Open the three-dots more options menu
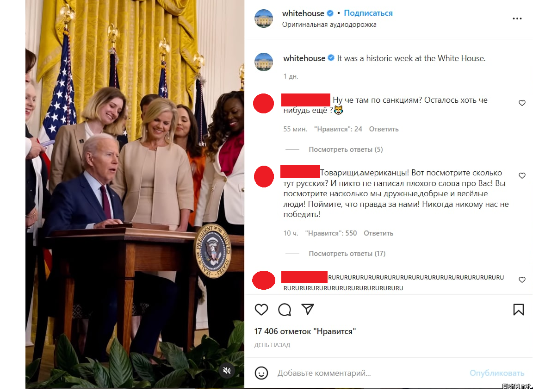Viewport: 533px width, 392px height. (x=517, y=19)
